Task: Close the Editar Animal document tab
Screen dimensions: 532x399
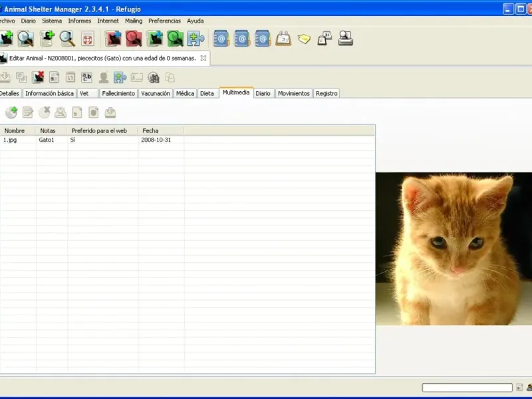Action: [x=203, y=59]
